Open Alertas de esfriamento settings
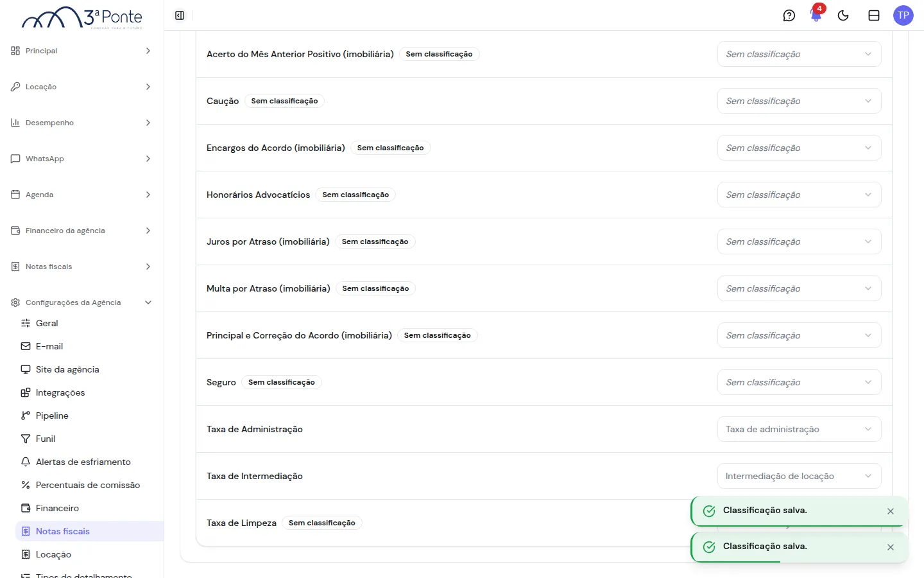This screenshot has height=578, width=924. click(x=90, y=462)
